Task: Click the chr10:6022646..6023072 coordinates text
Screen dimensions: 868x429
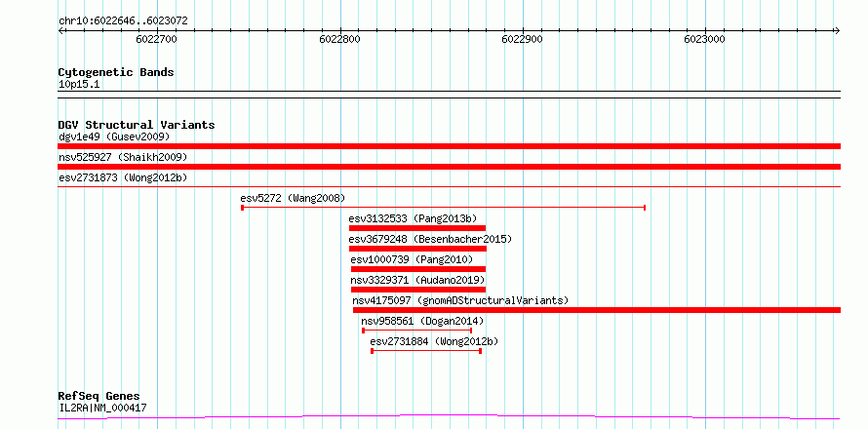Action: tap(123, 21)
